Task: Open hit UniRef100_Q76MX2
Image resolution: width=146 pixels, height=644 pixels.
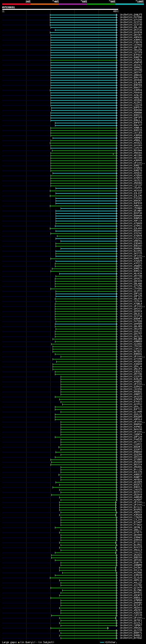Action: 131,226
